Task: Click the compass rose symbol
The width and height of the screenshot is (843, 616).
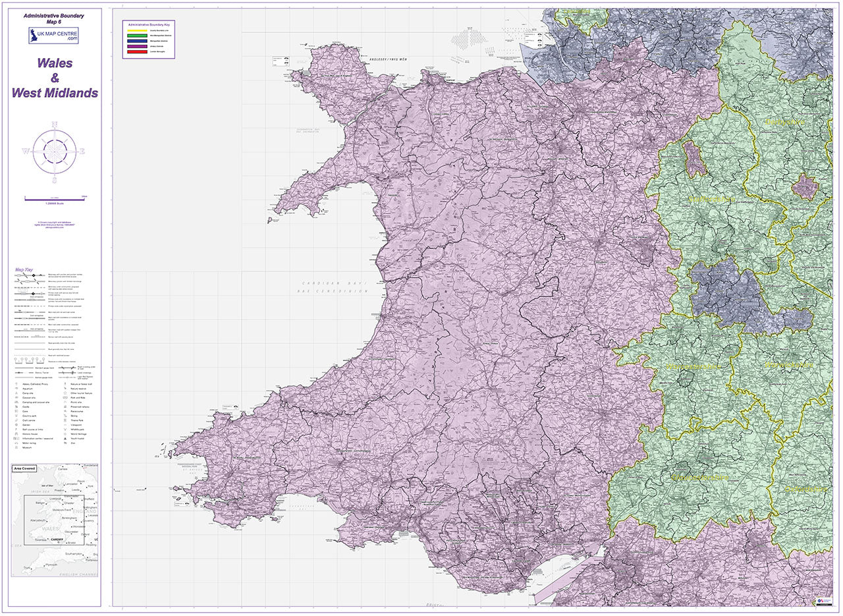Action: [x=55, y=151]
